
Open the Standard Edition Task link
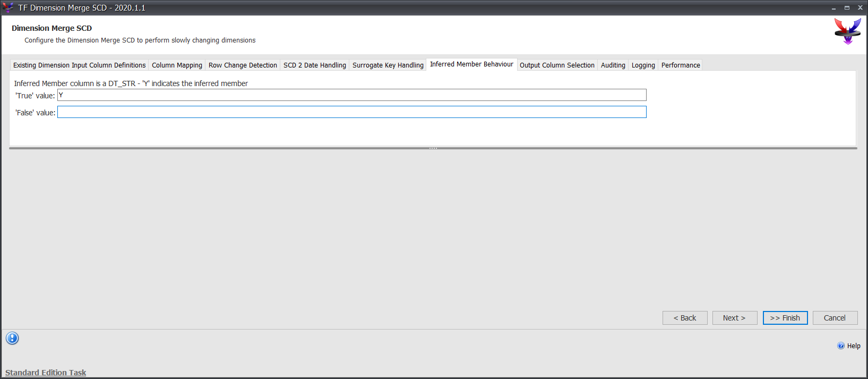(x=46, y=373)
